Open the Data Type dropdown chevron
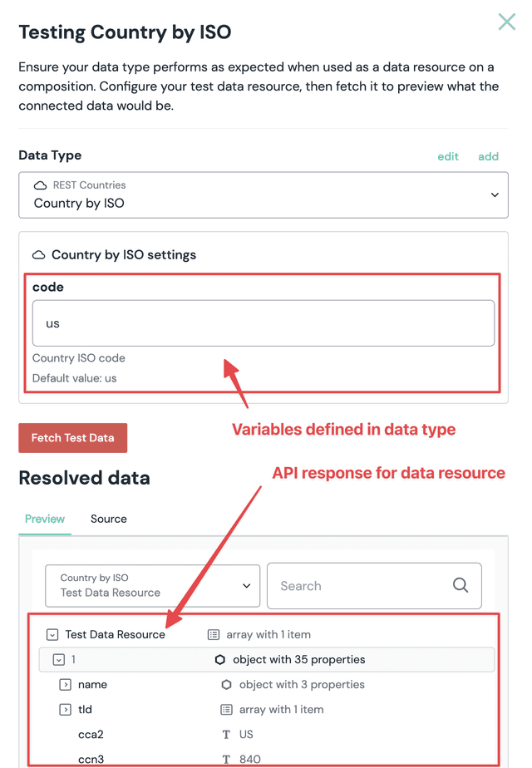This screenshot has height=768, width=532. coord(495,195)
